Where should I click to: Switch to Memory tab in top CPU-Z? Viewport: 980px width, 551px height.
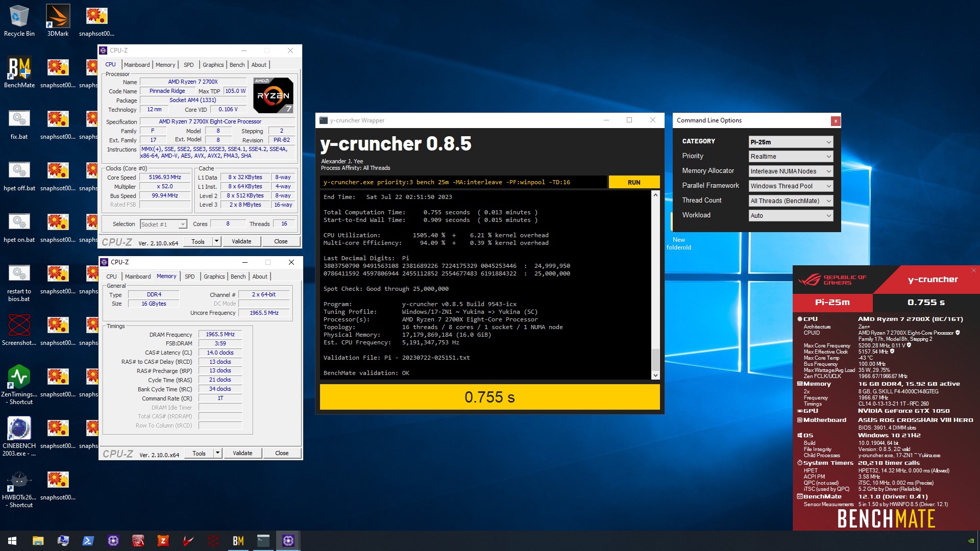tap(165, 65)
